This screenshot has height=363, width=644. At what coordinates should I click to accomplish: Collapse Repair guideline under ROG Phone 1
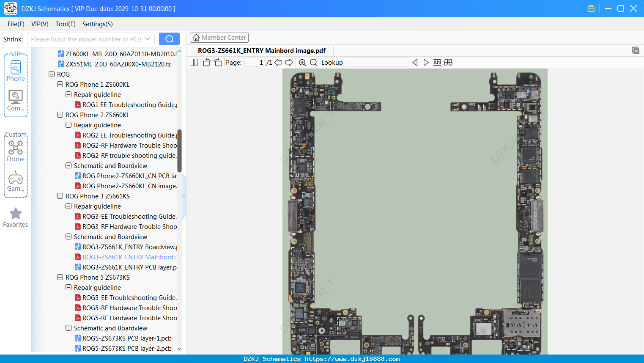coord(69,94)
